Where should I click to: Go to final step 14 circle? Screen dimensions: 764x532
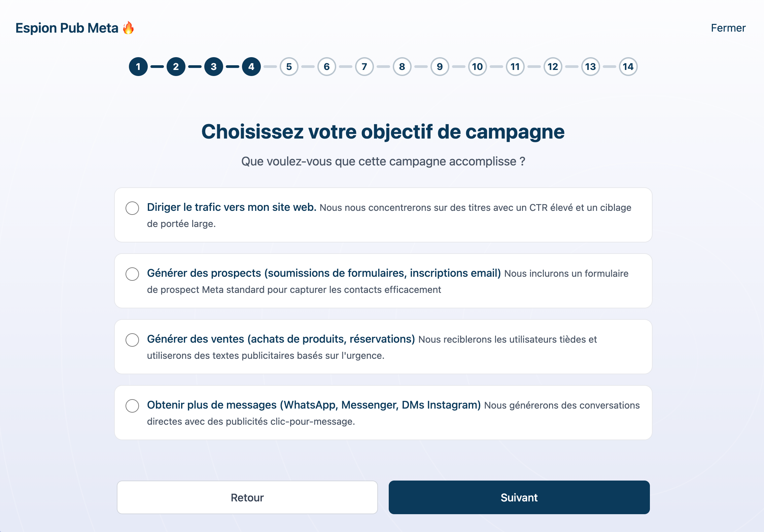[628, 67]
